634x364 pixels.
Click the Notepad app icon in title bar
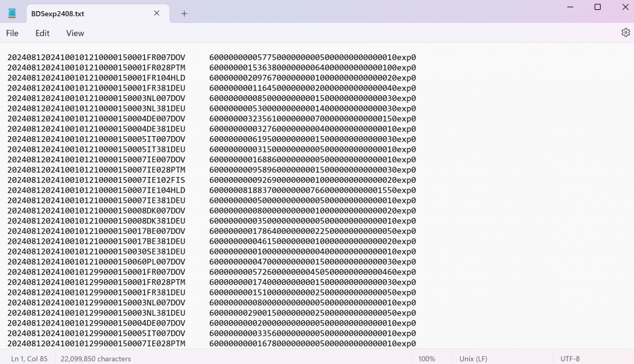click(12, 13)
